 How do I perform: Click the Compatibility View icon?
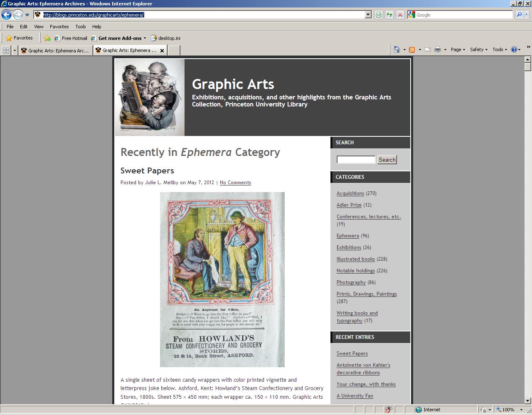379,15
